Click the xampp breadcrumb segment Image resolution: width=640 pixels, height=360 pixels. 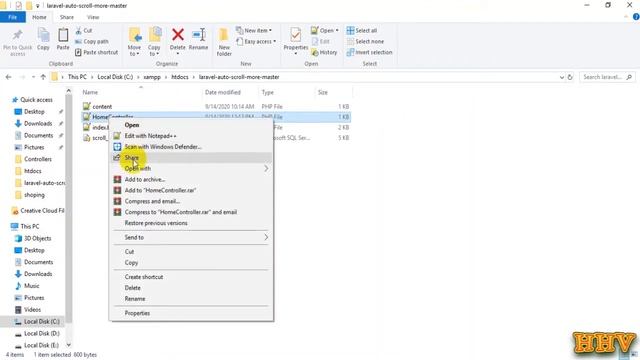(152, 77)
